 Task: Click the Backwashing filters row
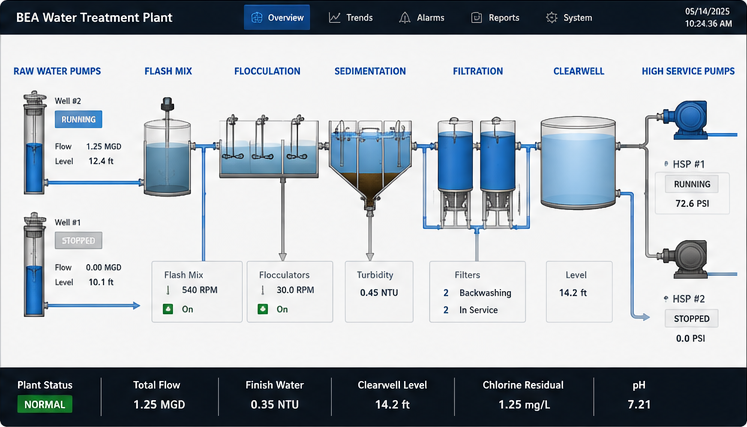click(x=477, y=293)
